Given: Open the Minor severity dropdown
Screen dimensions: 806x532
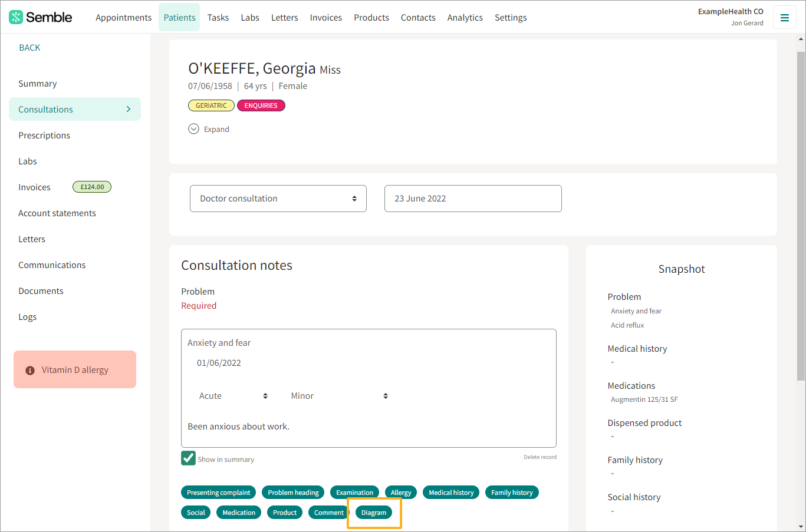Looking at the screenshot, I should (339, 396).
